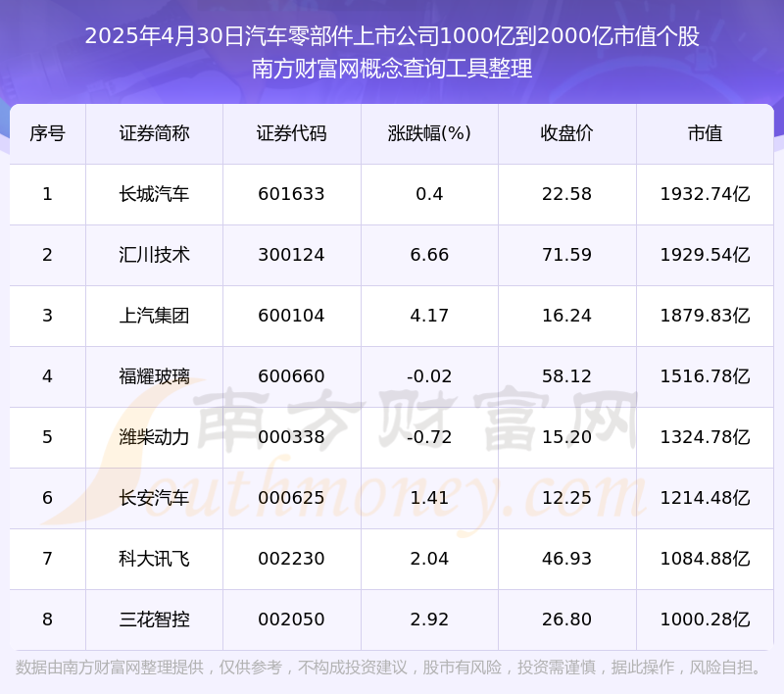Click stock code 601633
Viewport: 784px width, 694px height.
tap(291, 194)
